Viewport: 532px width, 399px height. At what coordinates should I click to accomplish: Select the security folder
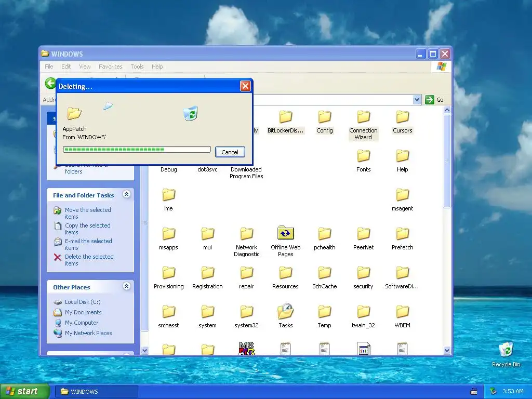363,278
